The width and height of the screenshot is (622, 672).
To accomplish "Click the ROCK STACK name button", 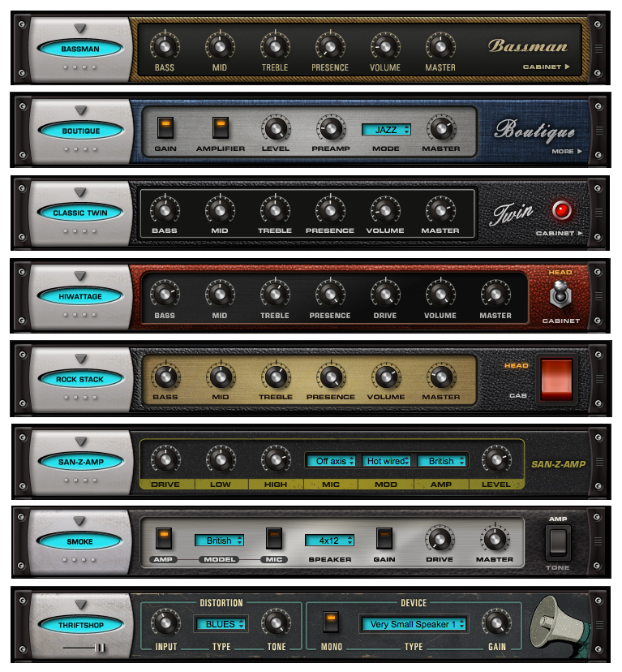I will [x=80, y=379].
